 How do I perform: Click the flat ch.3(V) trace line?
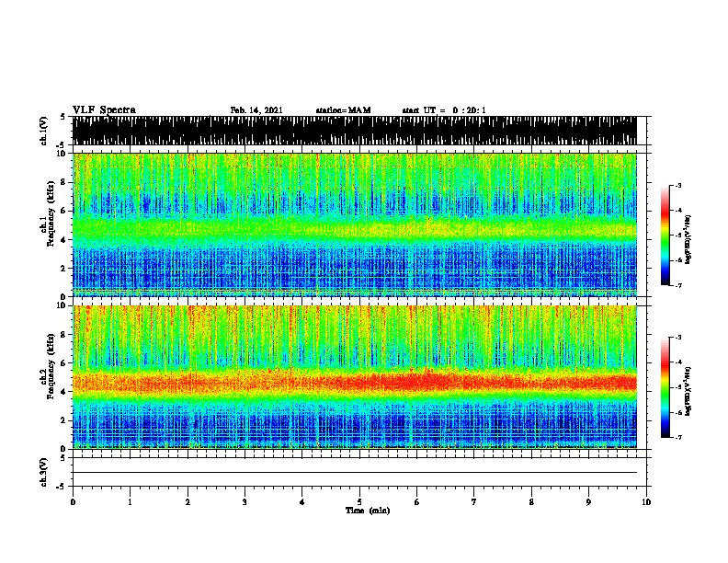point(355,473)
